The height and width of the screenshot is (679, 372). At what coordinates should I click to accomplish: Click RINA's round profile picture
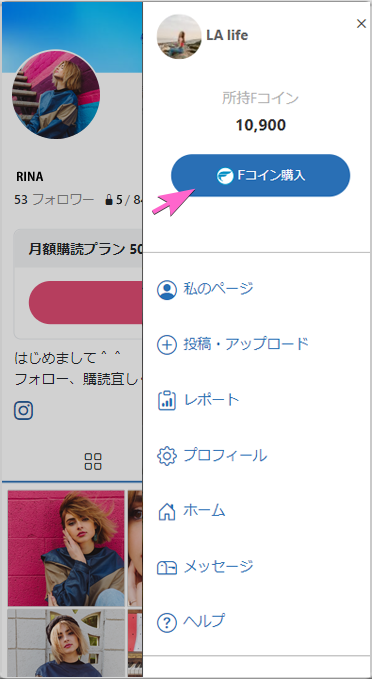coord(56,94)
